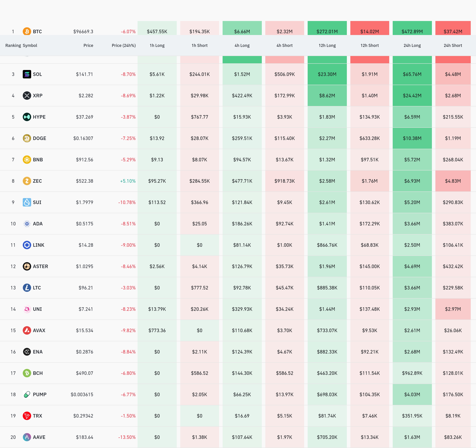Sort by the Price (24h%) column header
The image size is (476, 448).
point(124,45)
